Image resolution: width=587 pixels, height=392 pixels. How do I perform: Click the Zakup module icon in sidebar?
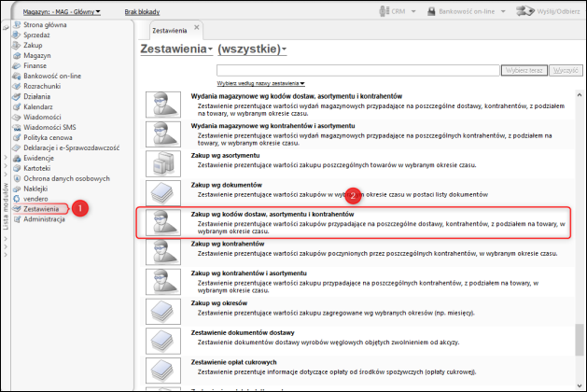tap(17, 46)
